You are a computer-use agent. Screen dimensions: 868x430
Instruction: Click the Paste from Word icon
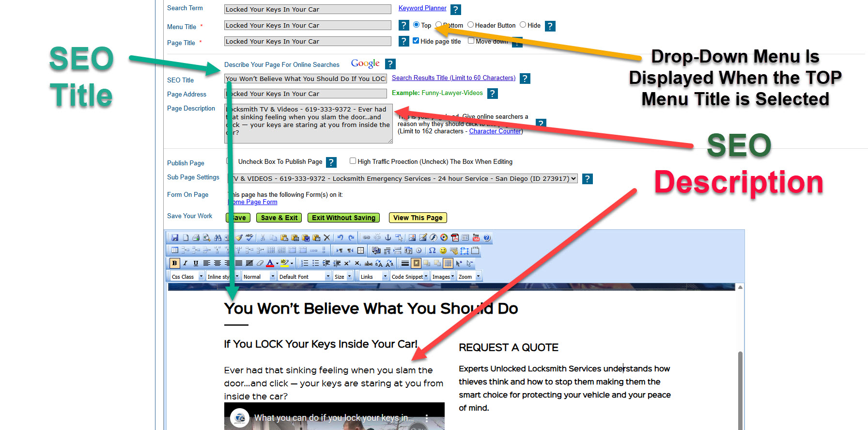[x=306, y=238]
